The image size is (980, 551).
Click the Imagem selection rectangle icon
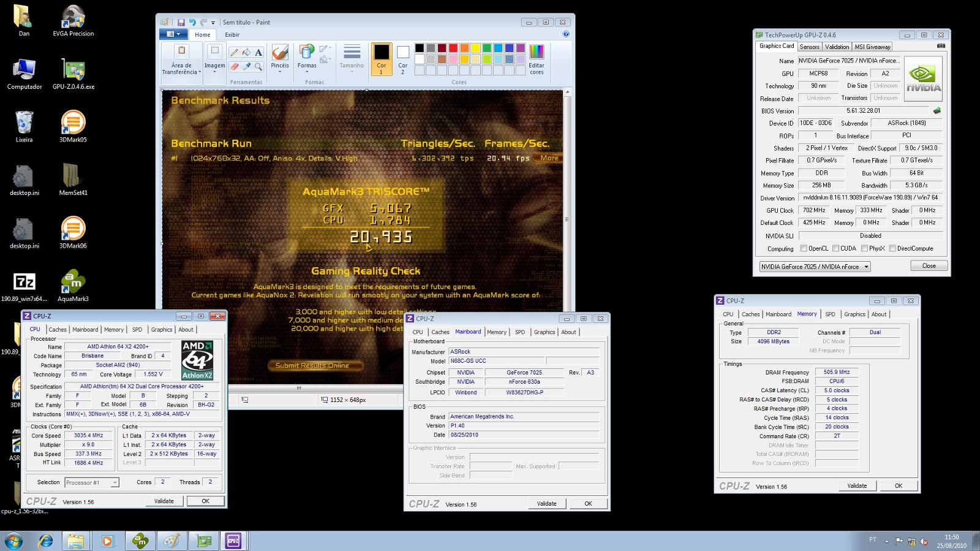[214, 51]
